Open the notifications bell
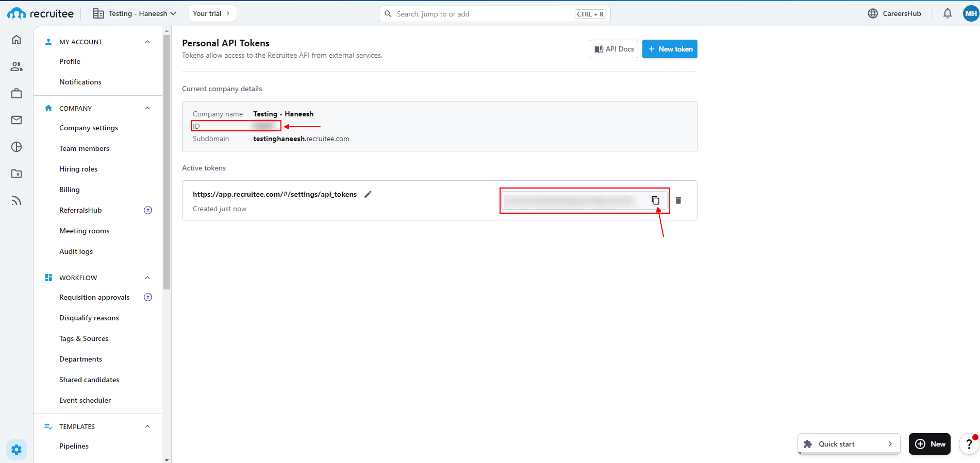 (x=948, y=13)
